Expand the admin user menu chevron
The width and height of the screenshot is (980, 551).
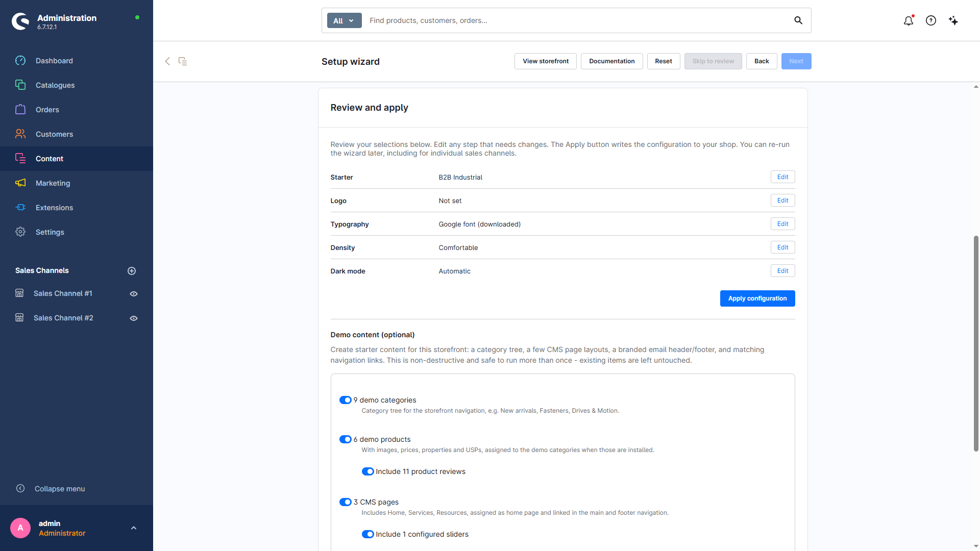134,528
